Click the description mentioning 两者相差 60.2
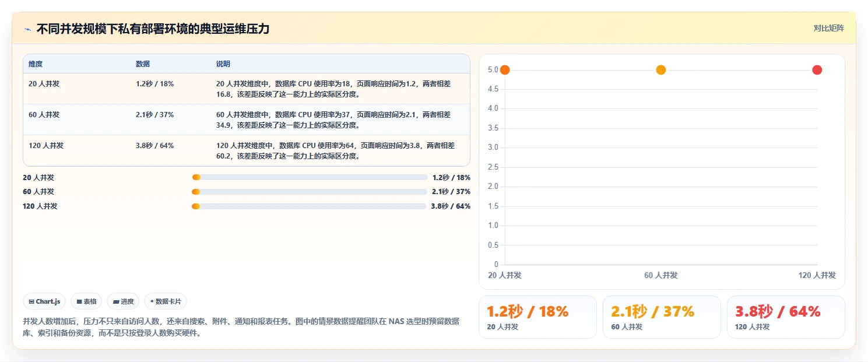The width and height of the screenshot is (868, 362). coord(335,150)
